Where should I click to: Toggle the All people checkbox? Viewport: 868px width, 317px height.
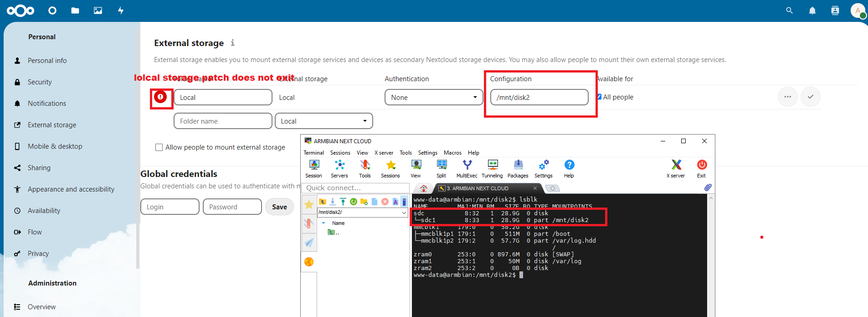pyautogui.click(x=599, y=97)
